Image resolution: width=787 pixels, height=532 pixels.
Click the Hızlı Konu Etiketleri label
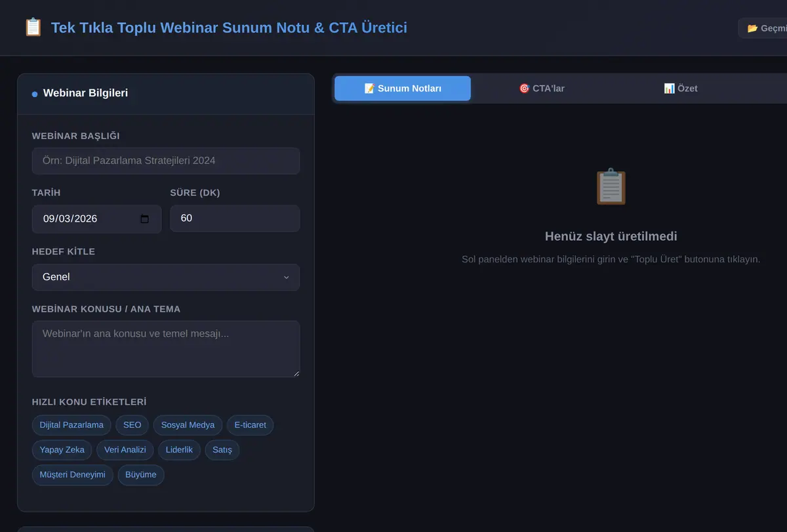pyautogui.click(x=89, y=401)
